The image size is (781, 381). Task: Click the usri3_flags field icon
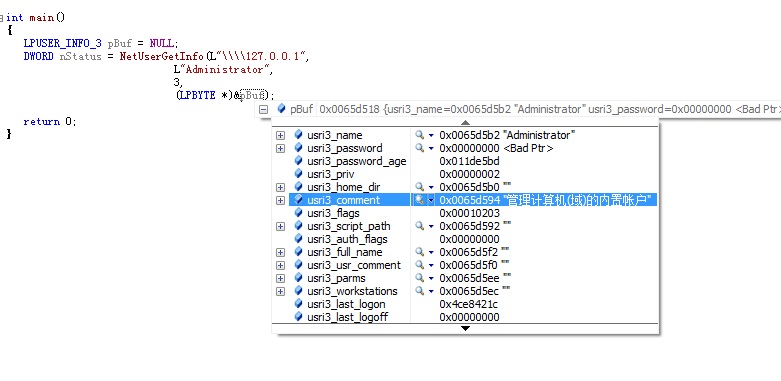click(x=298, y=212)
